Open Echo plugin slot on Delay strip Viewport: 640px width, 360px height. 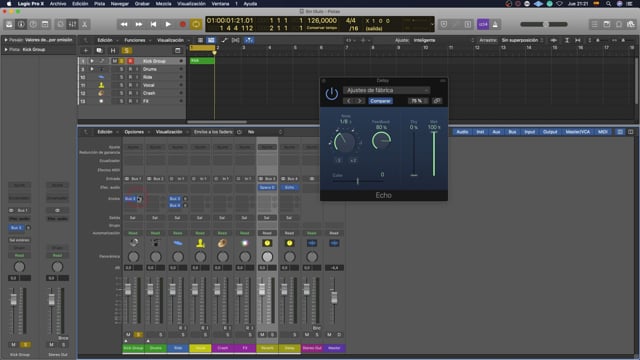point(289,187)
